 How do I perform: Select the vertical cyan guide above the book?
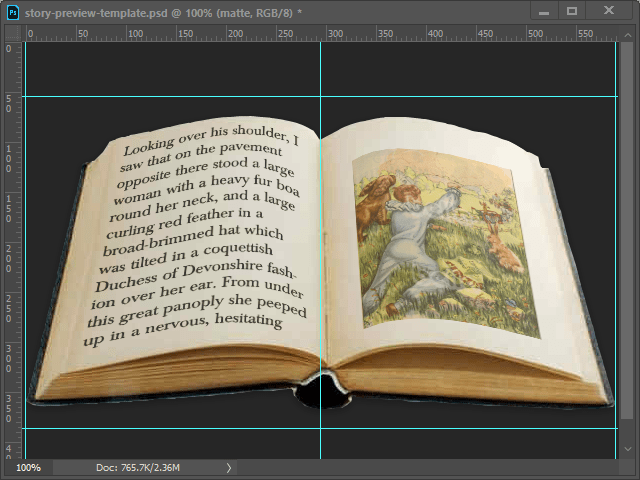320,70
